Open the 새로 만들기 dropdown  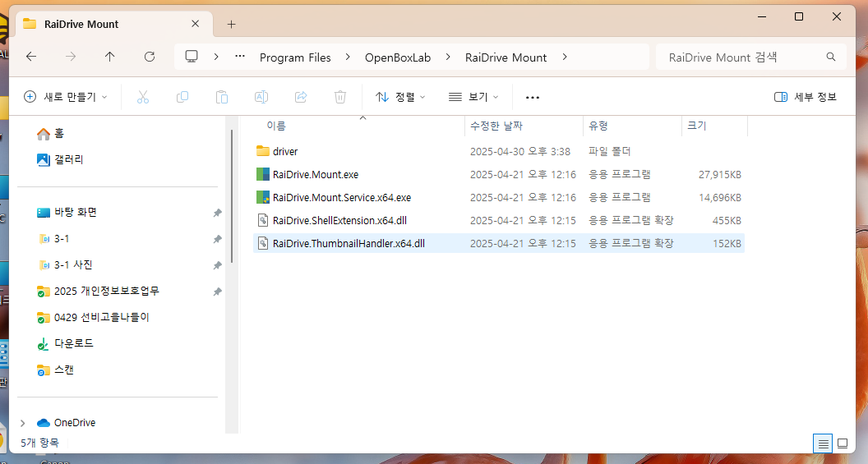[x=65, y=97]
